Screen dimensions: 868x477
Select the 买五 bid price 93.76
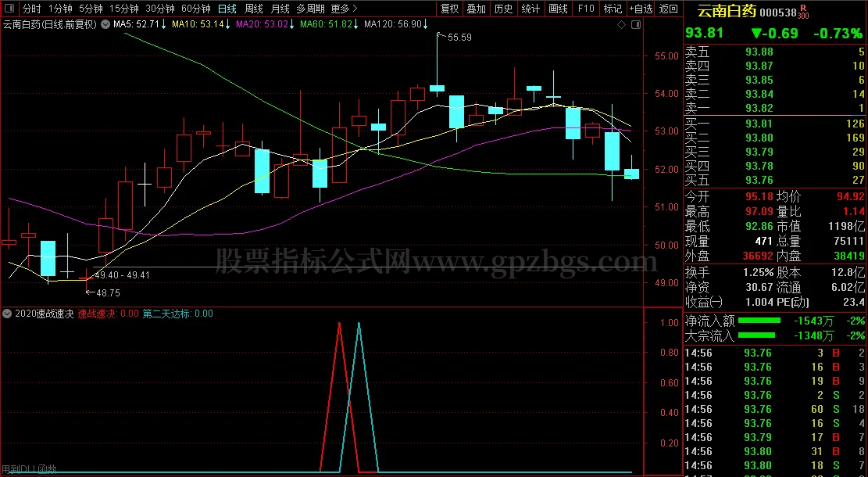tap(759, 180)
